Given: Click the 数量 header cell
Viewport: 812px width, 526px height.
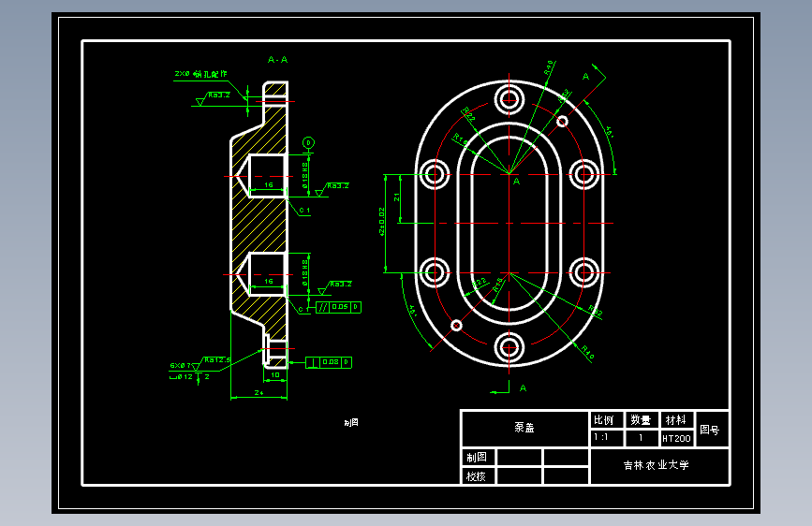Looking at the screenshot, I should pos(642,420).
